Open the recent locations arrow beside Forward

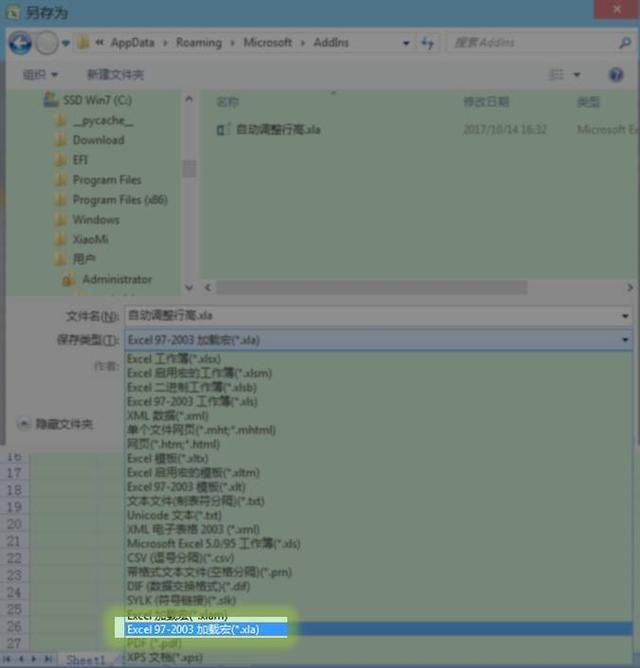coord(66,43)
